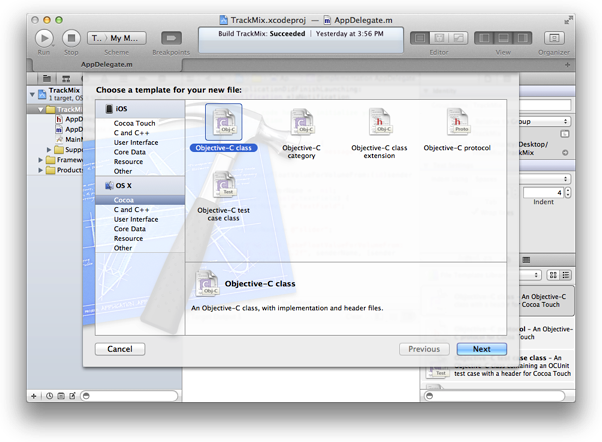Click the navigator filter search field
602x442 pixels.
(129, 396)
